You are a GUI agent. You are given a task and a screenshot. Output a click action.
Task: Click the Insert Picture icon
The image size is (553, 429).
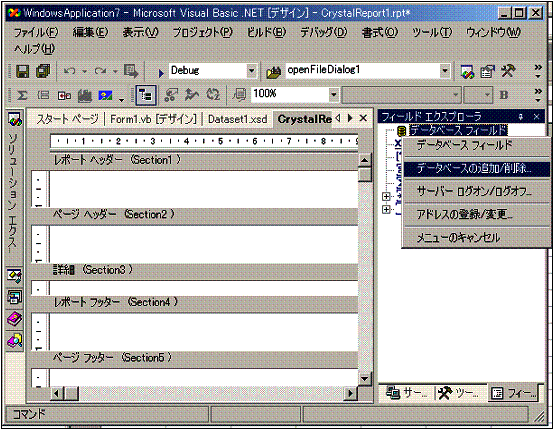tap(105, 95)
